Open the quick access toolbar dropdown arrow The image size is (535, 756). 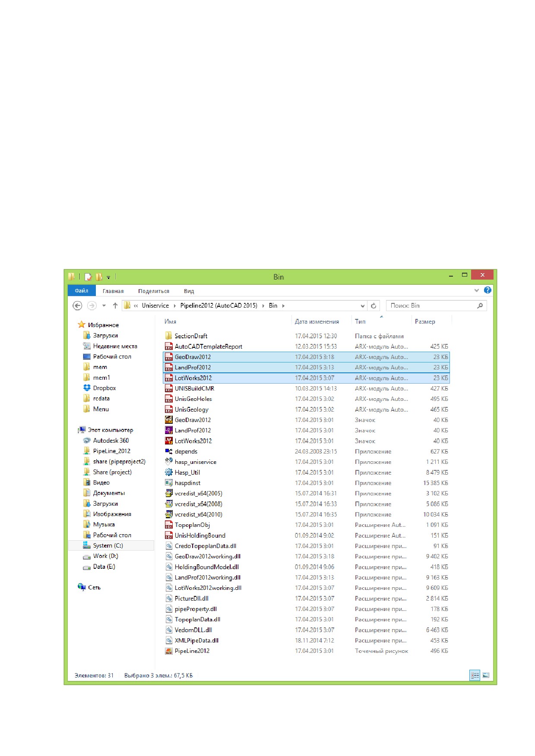click(x=108, y=277)
